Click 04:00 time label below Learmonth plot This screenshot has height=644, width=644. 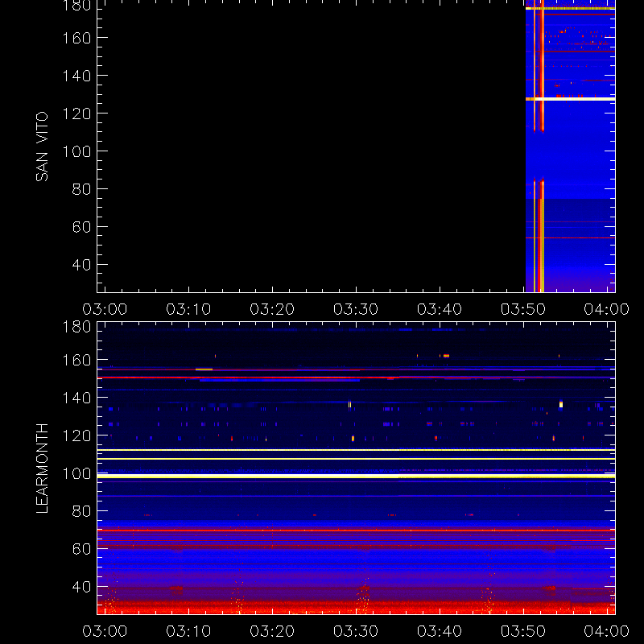click(607, 631)
